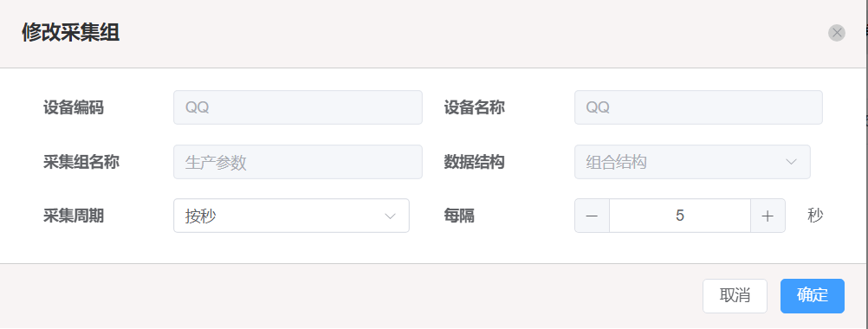Confirm changes with the 确定 button

click(812, 296)
